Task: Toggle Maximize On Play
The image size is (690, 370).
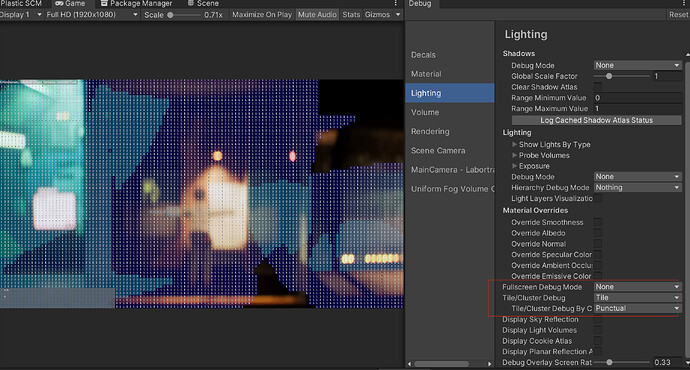Action: [x=262, y=15]
